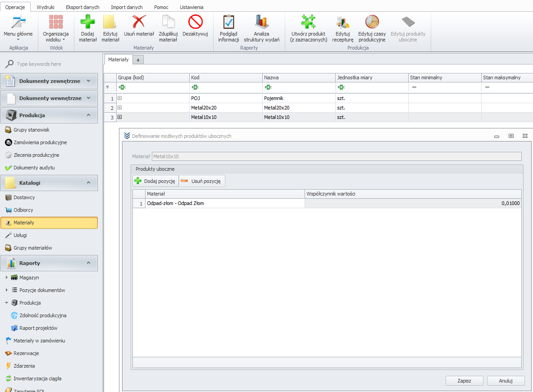The image size is (533, 392).
Task: Collapse the Raporty sidebar section
Action: 49,263
